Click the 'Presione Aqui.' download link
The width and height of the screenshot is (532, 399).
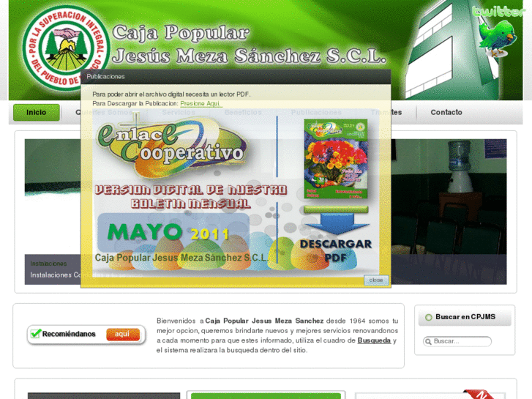click(201, 103)
